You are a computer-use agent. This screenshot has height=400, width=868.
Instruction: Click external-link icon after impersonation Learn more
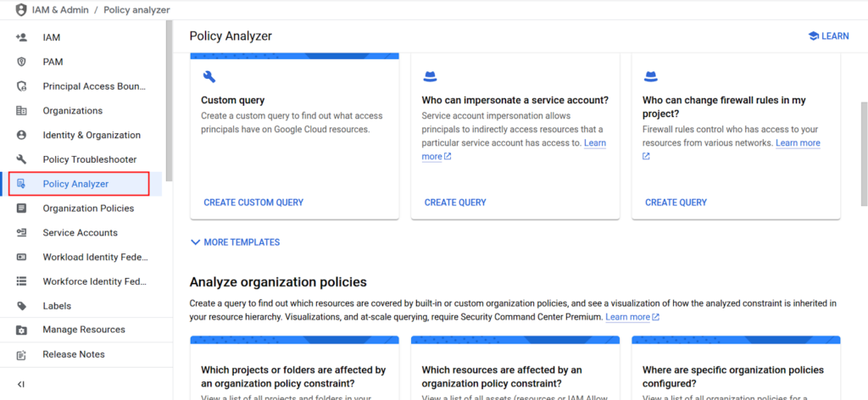[448, 157]
